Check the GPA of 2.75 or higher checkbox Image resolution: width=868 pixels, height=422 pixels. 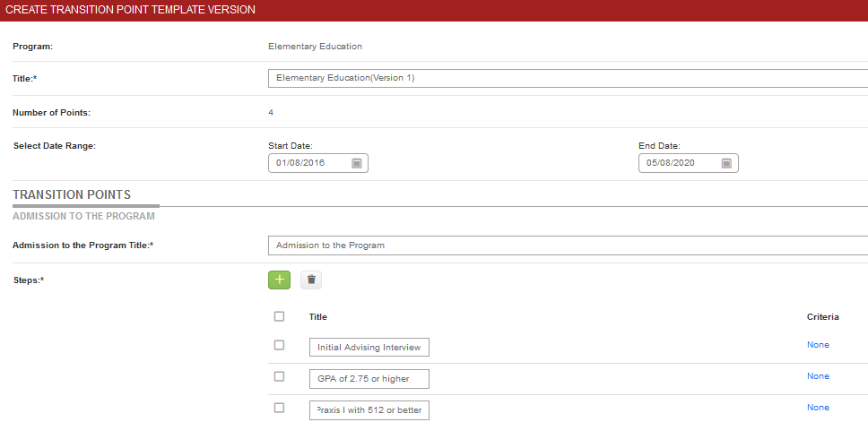(x=279, y=376)
